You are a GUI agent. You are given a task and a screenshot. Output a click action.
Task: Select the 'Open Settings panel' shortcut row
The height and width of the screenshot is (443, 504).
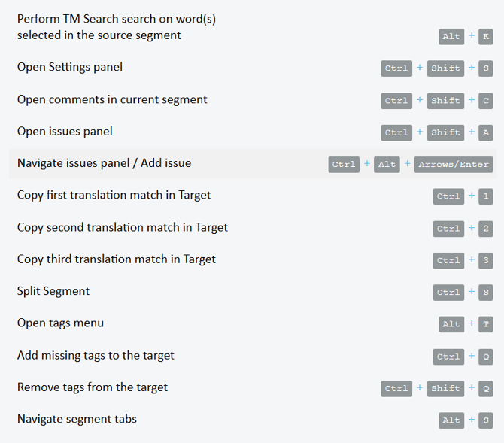(70, 67)
